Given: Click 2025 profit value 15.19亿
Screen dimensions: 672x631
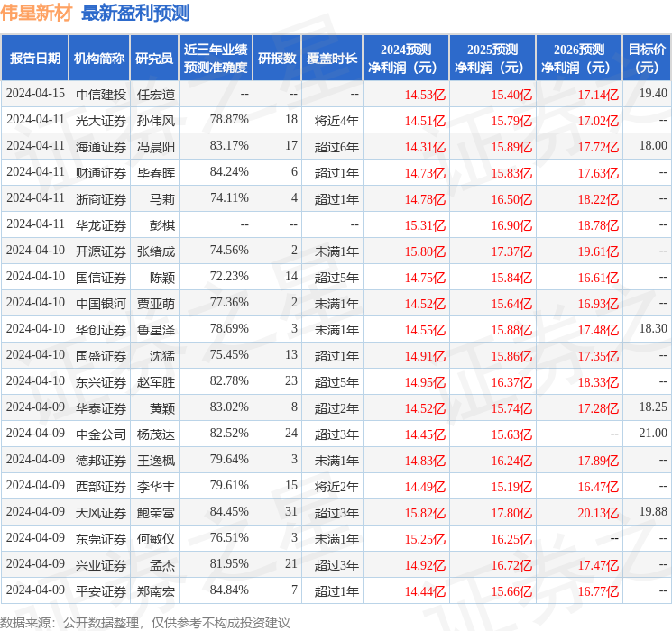Looking at the screenshot, I should point(511,487).
